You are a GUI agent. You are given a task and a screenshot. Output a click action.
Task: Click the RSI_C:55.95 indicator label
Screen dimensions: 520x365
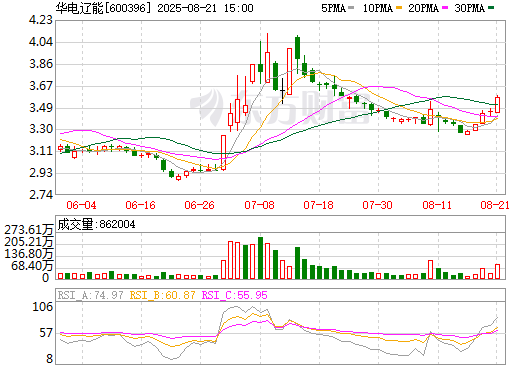tap(235, 295)
